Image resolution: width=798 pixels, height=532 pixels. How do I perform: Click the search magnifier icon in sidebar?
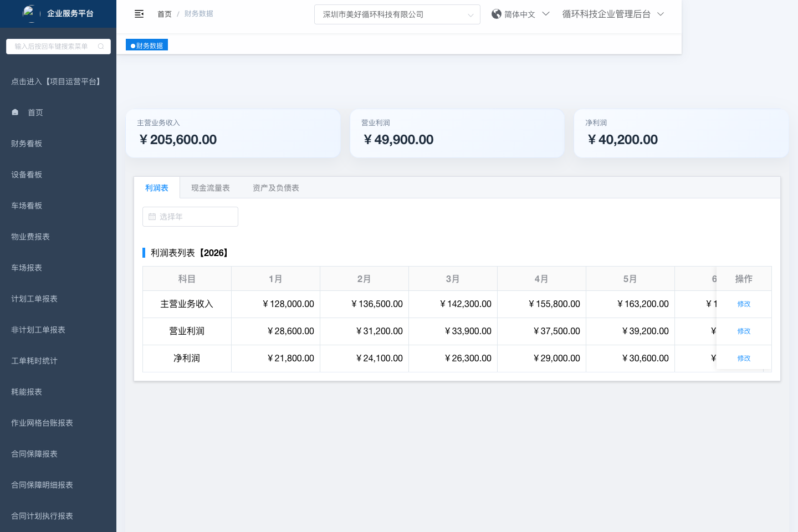click(101, 47)
